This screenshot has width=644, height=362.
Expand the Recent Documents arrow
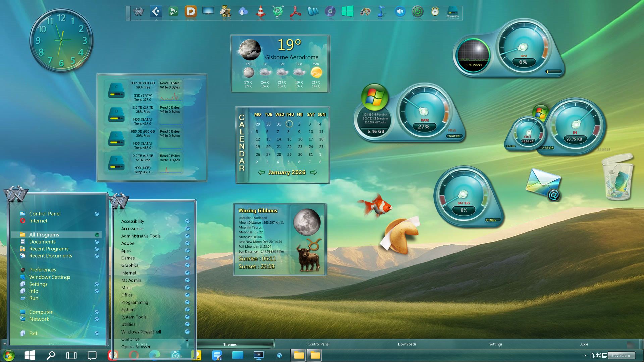(x=97, y=256)
